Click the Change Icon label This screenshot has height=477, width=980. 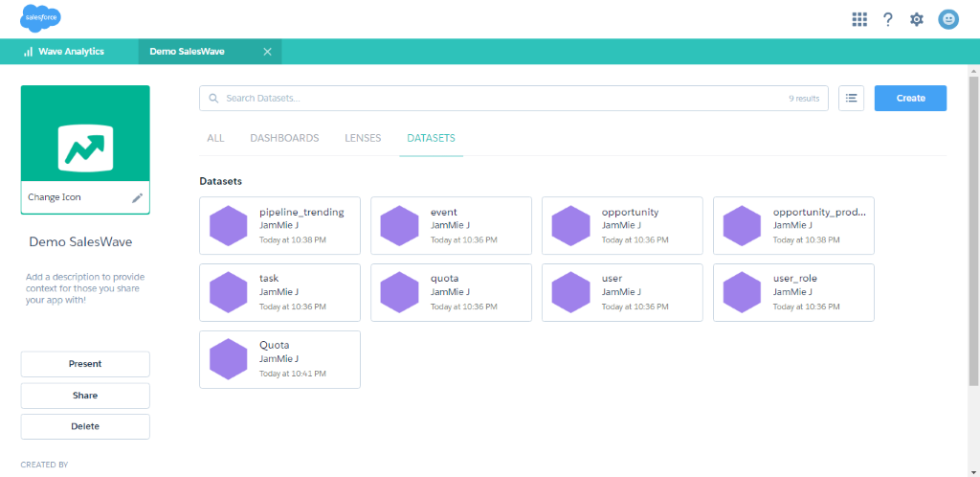pos(55,197)
